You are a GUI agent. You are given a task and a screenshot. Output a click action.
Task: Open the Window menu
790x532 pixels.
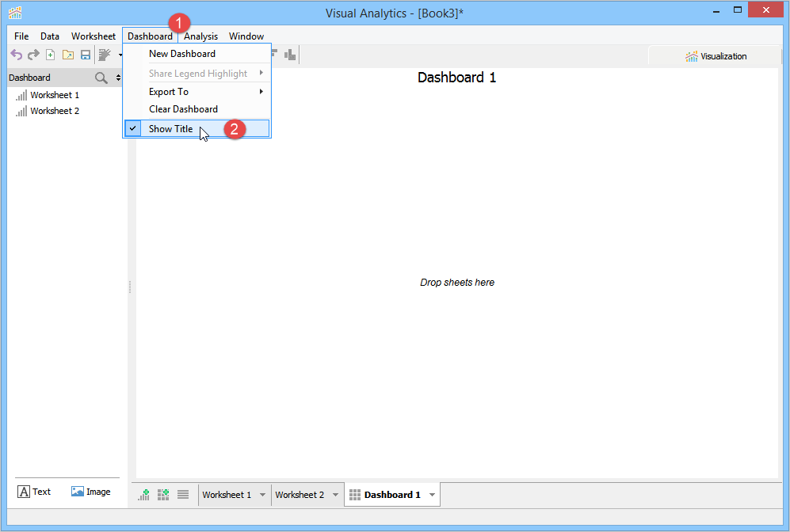tap(246, 36)
